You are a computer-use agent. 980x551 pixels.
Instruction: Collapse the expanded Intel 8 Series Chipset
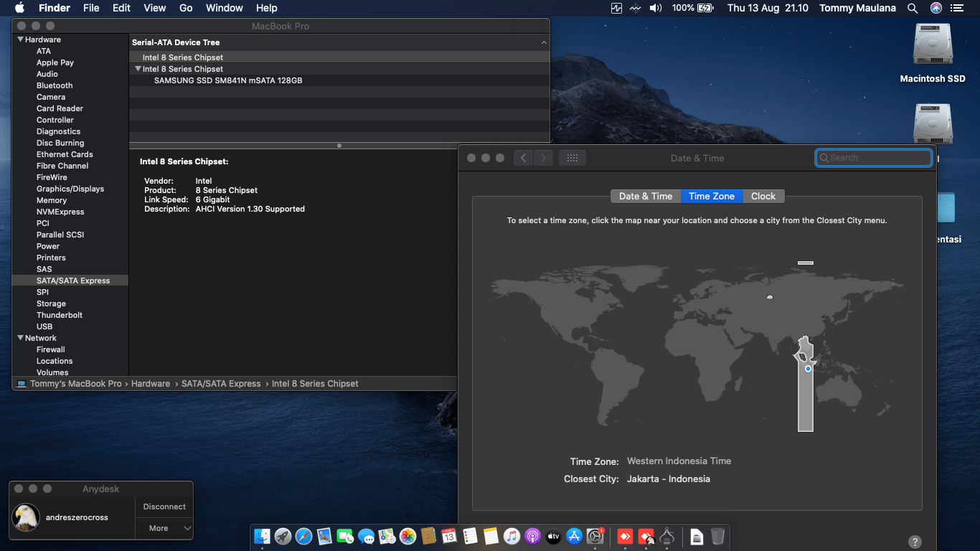coord(138,69)
